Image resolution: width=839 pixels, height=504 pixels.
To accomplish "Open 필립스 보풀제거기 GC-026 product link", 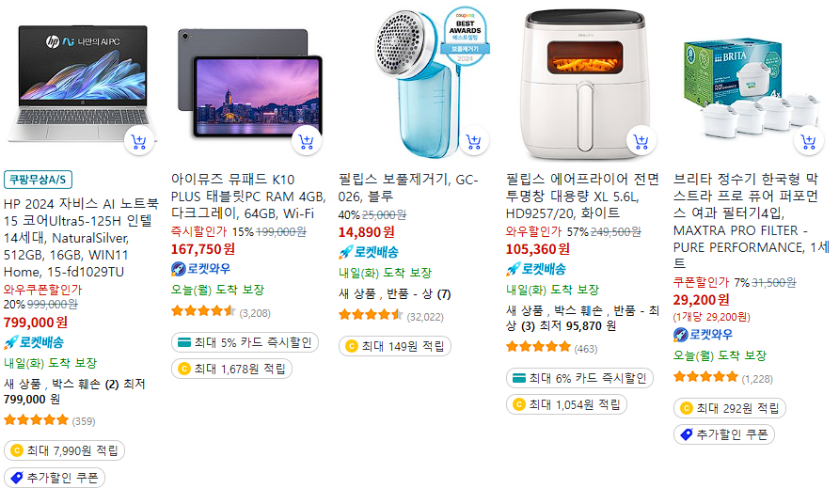I will (x=408, y=188).
